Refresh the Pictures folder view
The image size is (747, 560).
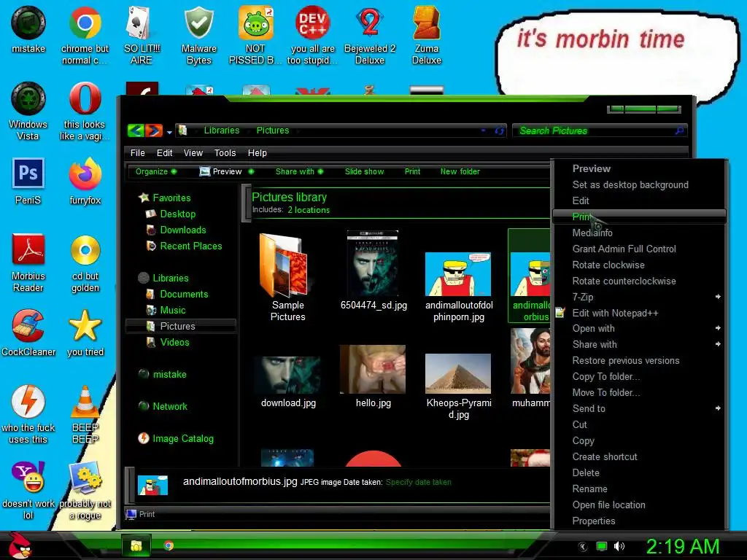coord(499,131)
